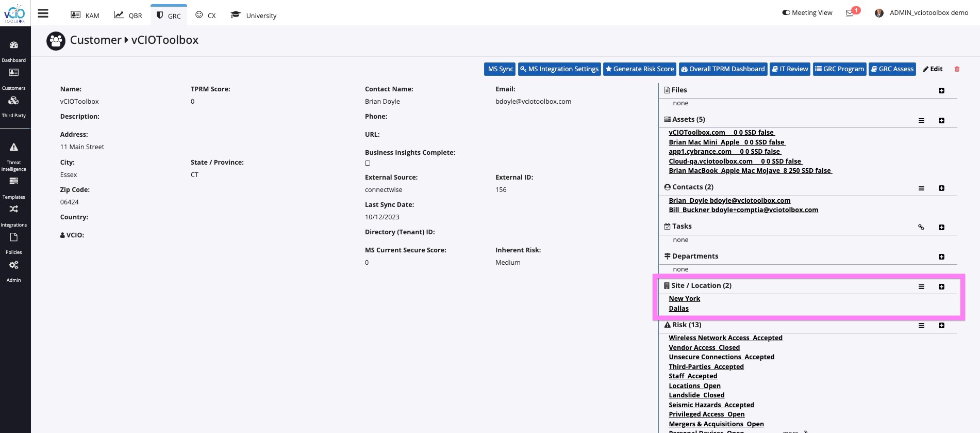The width and height of the screenshot is (980, 433).
Task: Switch to the CX tab
Action: coord(206,15)
